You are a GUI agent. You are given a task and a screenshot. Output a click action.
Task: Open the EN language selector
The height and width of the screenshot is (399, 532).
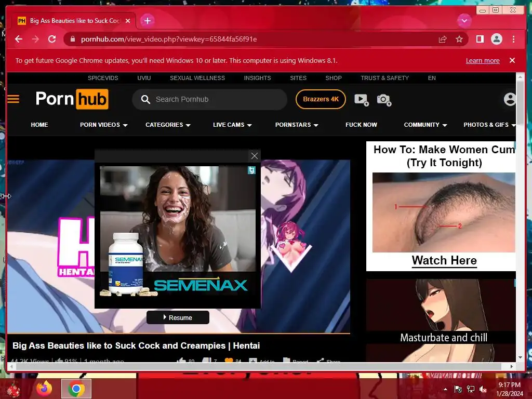coord(432,78)
